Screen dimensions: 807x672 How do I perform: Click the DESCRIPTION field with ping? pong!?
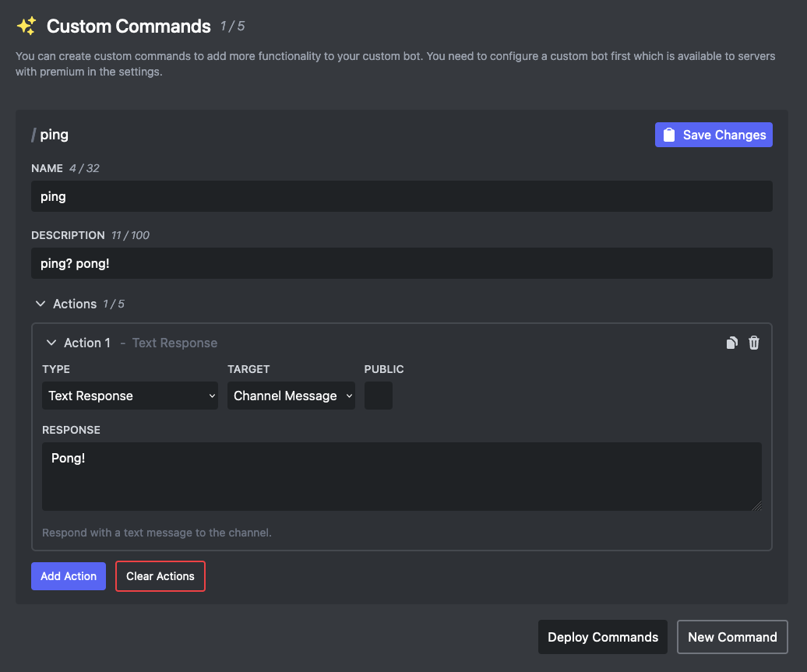[x=401, y=262]
